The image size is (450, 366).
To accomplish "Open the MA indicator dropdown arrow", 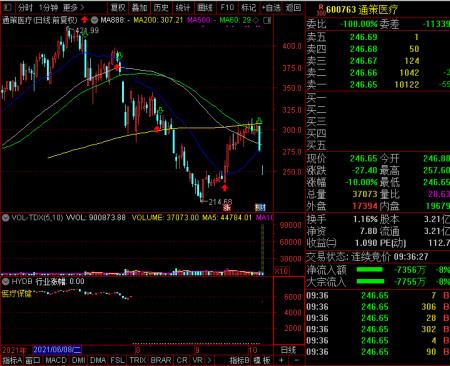I will point(95,20).
